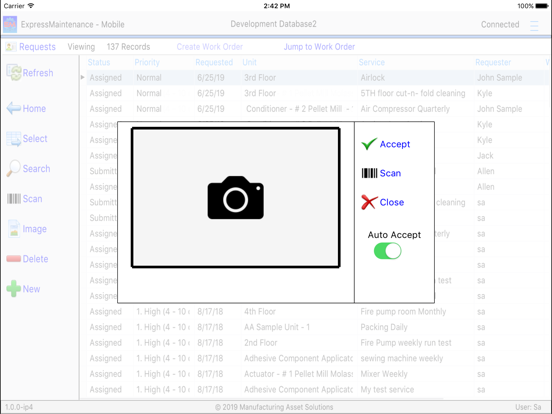Toggle the Auto Accept switch

pos(387,251)
